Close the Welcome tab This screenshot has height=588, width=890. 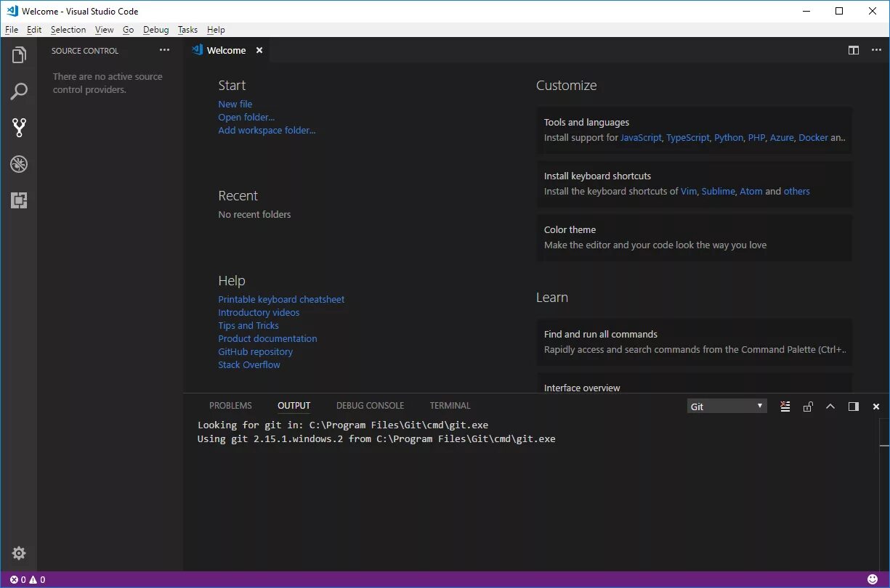point(259,50)
